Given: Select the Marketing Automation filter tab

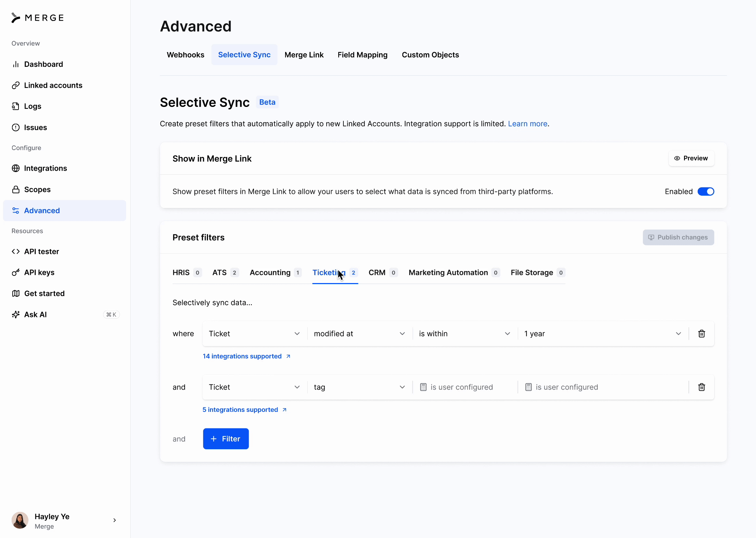Looking at the screenshot, I should [454, 273].
